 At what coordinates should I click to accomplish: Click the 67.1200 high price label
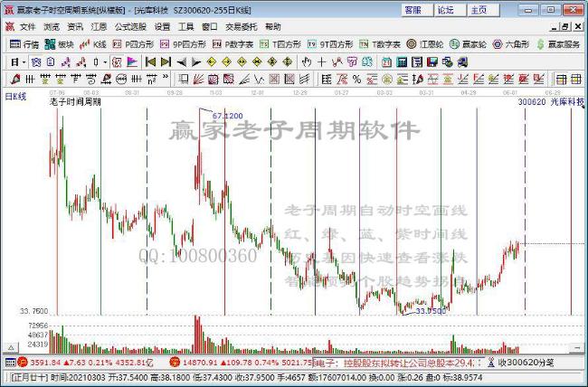(228, 117)
